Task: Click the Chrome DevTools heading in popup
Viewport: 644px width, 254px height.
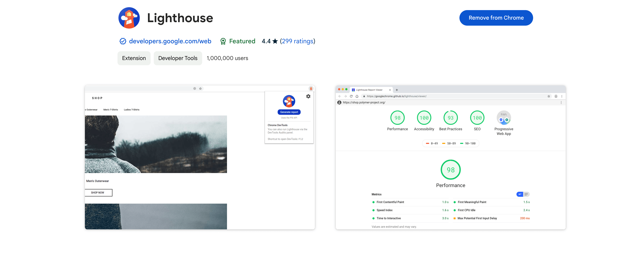Action: pyautogui.click(x=277, y=125)
